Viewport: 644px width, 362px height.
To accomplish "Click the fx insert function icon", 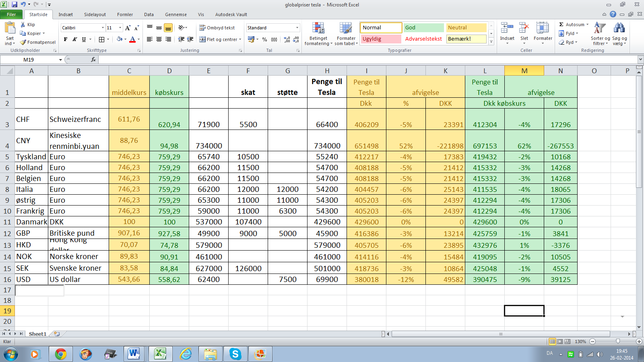I will [93, 60].
